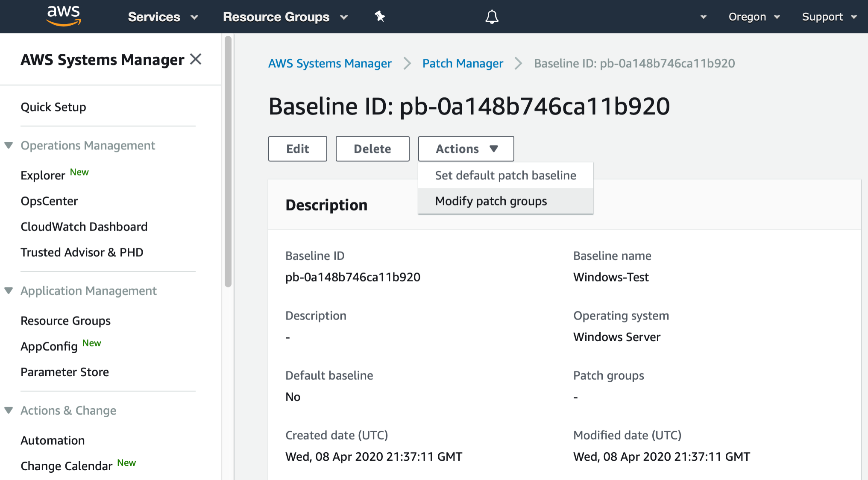Open the Resource Groups menu
This screenshot has width=868, height=480.
tap(284, 17)
